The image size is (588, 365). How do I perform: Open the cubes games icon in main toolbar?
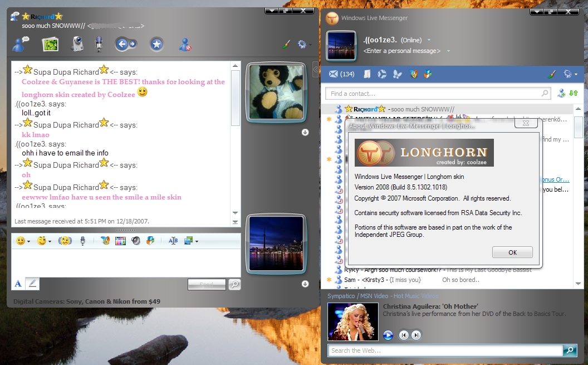pos(428,74)
